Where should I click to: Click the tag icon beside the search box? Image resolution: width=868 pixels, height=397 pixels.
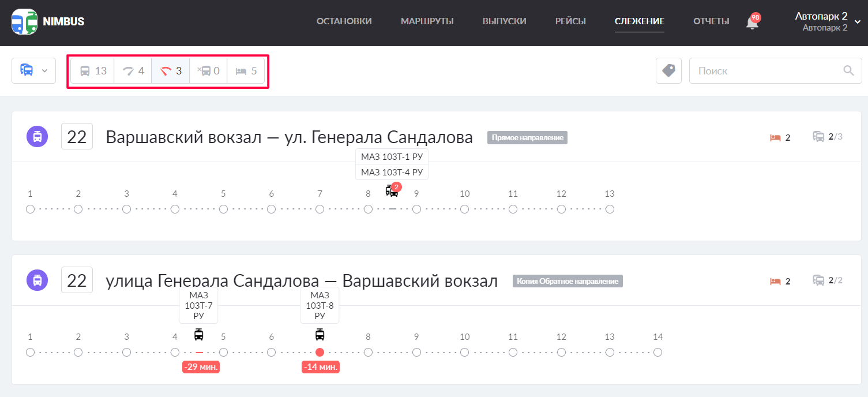click(x=668, y=70)
